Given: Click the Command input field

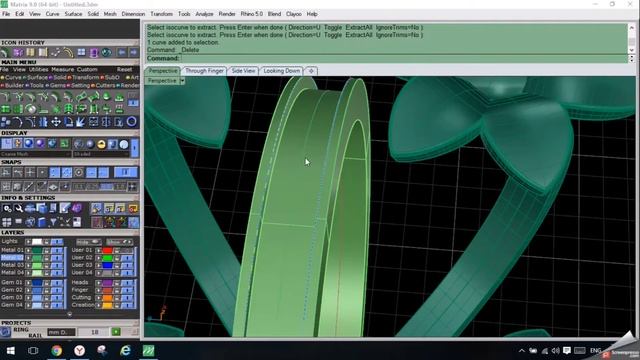Looking at the screenshot, I should coord(404,58).
